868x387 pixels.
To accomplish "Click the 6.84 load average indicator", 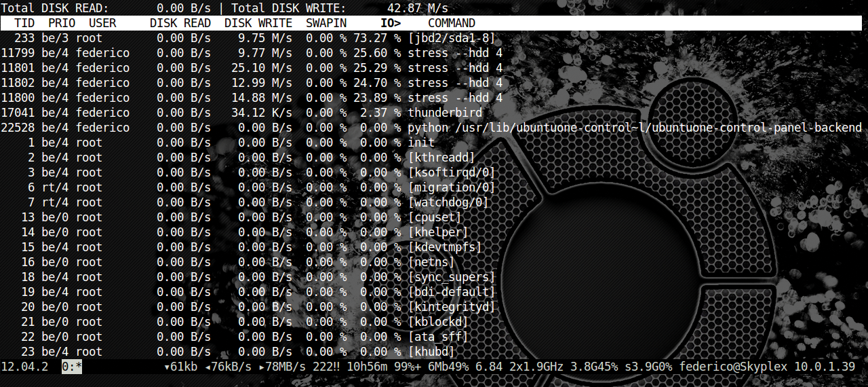I will (489, 367).
